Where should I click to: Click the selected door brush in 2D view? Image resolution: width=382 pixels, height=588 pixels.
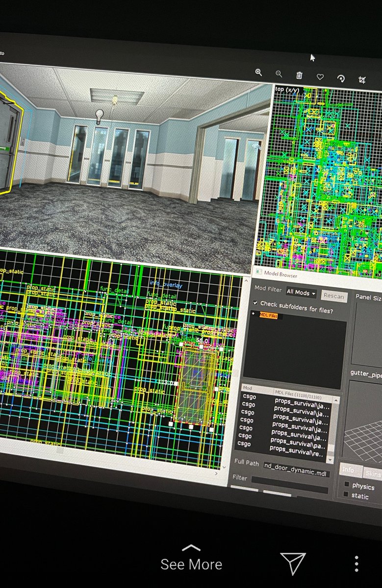[197, 385]
